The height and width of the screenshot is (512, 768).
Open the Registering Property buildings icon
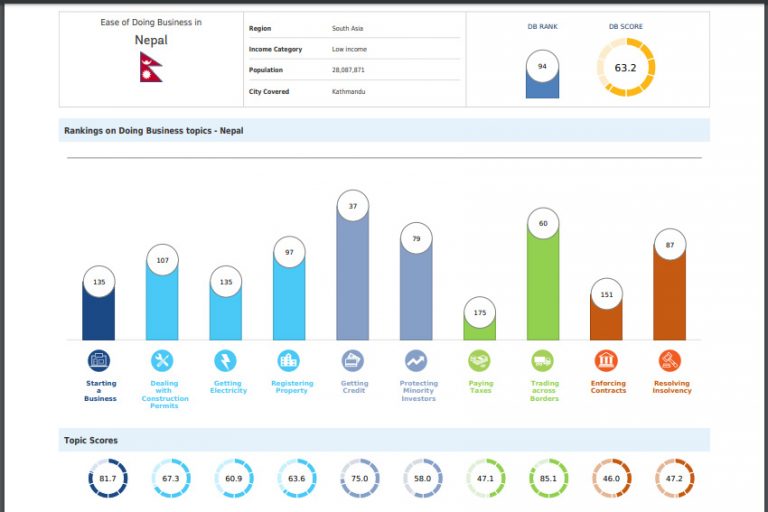pos(289,361)
